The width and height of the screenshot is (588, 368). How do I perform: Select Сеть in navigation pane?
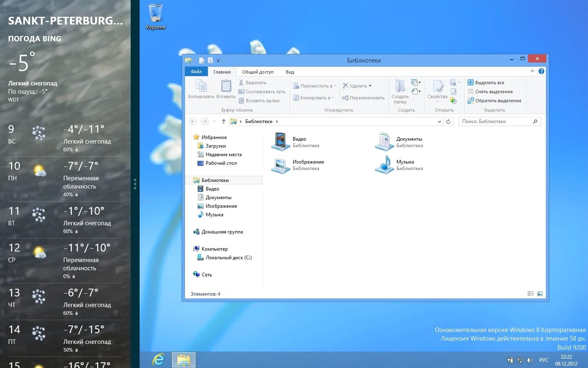click(x=203, y=275)
